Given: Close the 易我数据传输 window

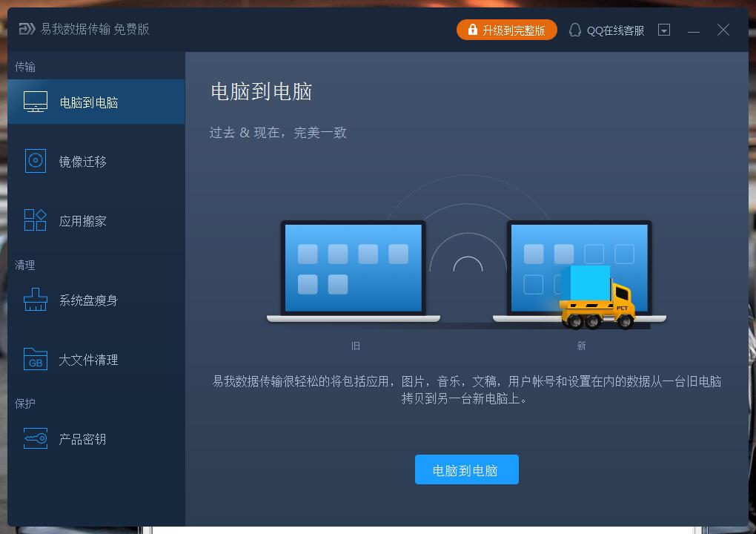Looking at the screenshot, I should point(723,30).
